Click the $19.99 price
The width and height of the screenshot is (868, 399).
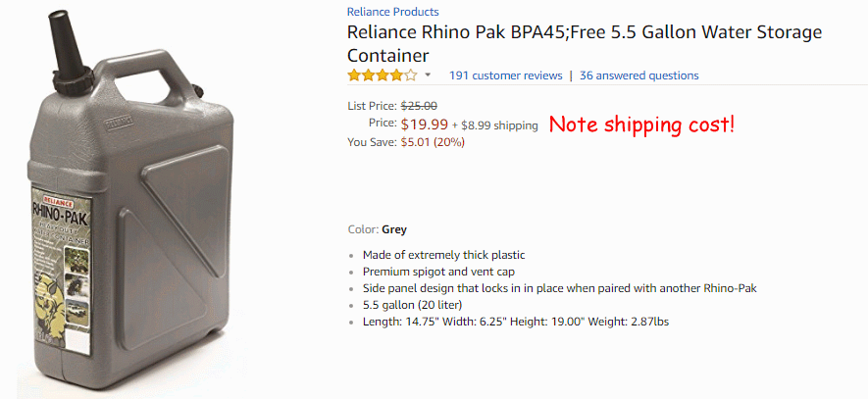pos(424,125)
